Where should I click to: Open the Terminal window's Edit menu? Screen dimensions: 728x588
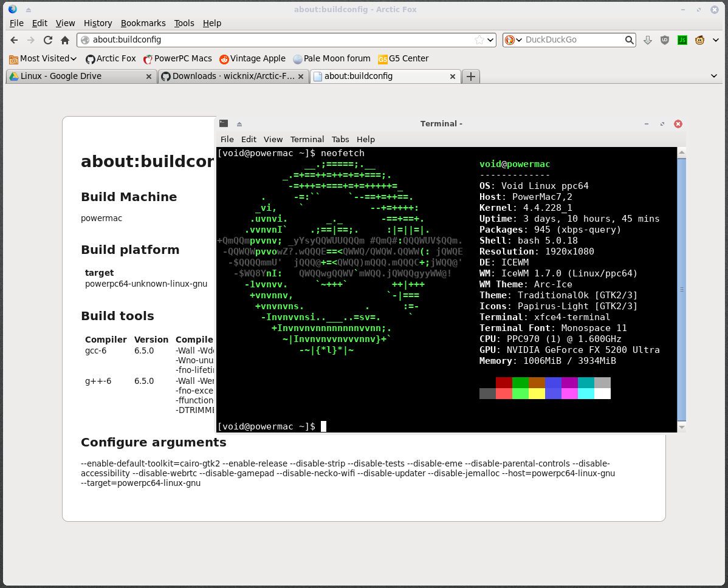point(249,139)
